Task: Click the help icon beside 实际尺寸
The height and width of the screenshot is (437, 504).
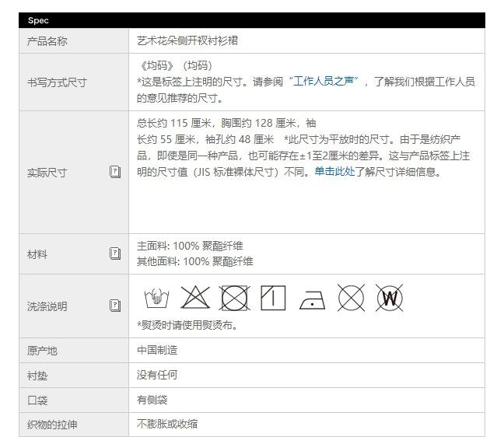Action: [x=115, y=172]
